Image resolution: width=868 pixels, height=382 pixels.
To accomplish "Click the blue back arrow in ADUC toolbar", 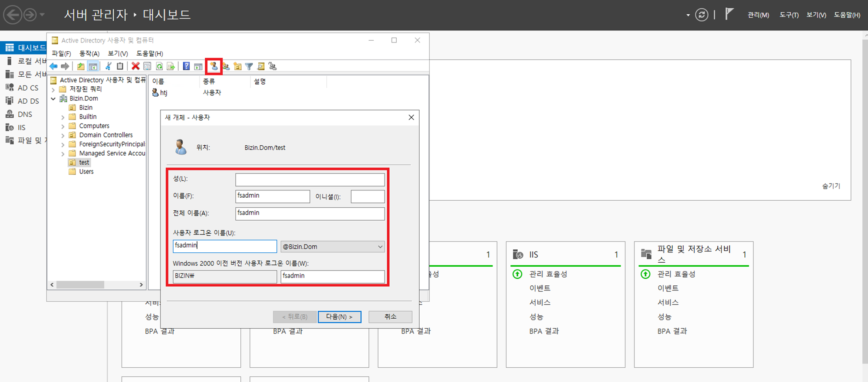I will (x=53, y=66).
